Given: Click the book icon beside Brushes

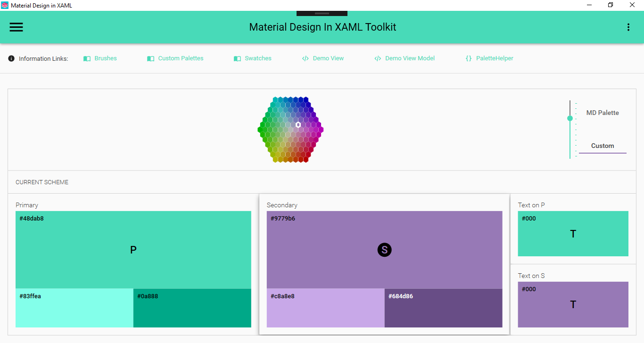Looking at the screenshot, I should [87, 58].
